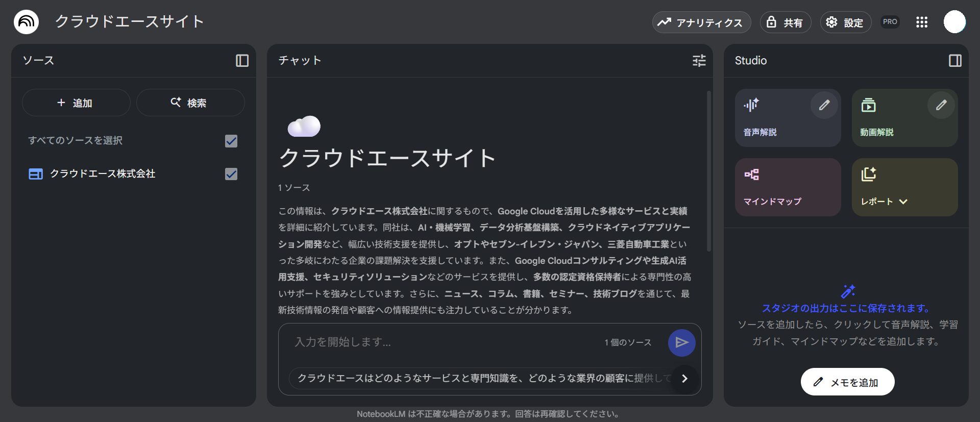Open the Analytics (アナリティクス) button
Image resolution: width=980 pixels, height=422 pixels.
pyautogui.click(x=701, y=22)
